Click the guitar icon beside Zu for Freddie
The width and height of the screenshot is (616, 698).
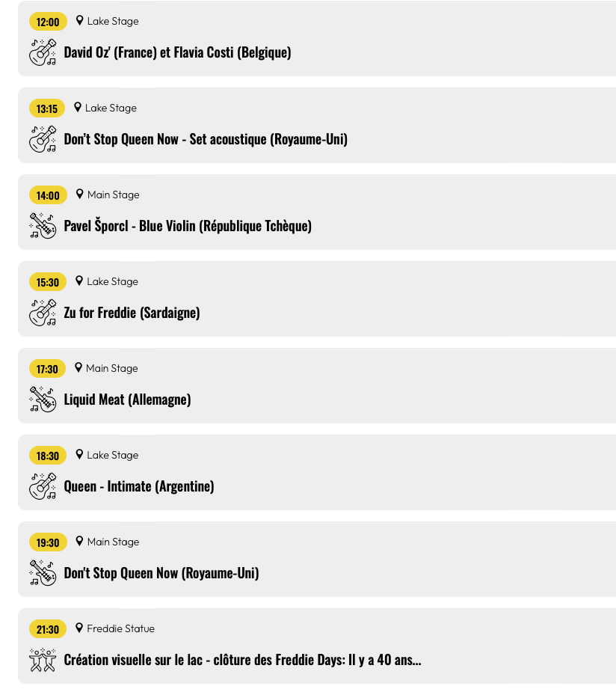coord(43,313)
